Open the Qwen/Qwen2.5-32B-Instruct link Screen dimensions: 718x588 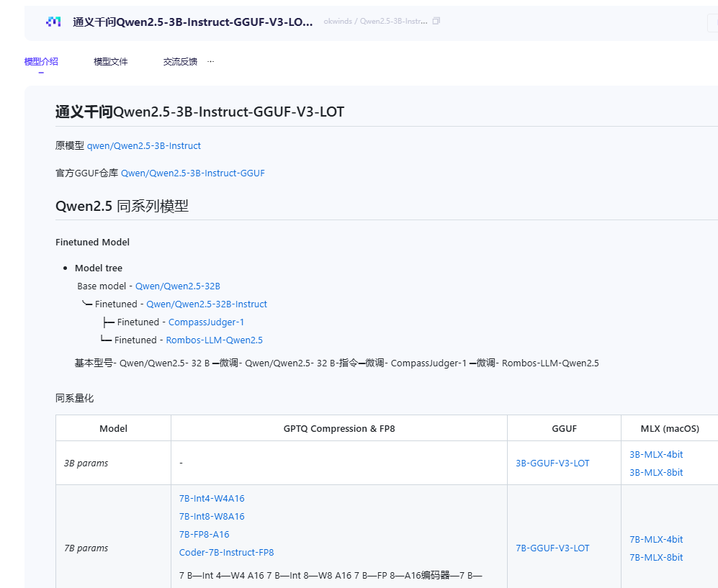click(x=207, y=304)
